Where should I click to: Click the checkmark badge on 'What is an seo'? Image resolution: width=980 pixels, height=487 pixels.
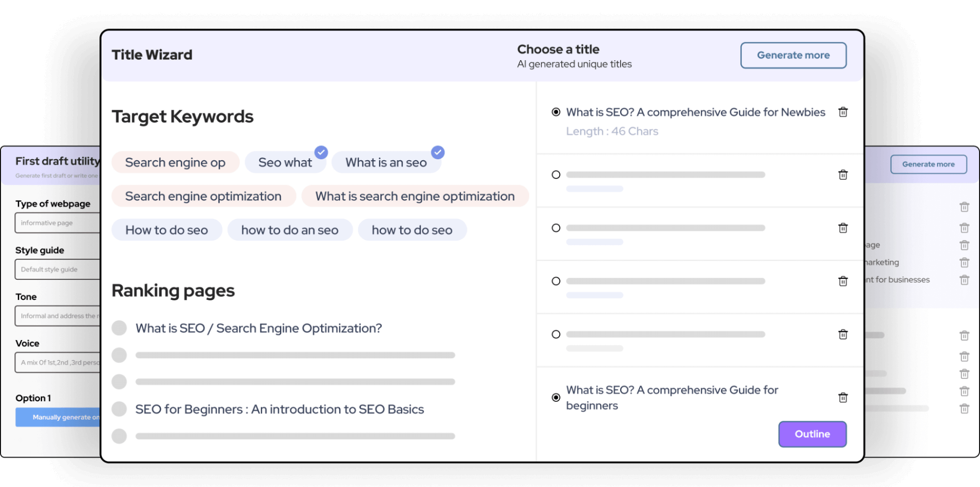coord(436,152)
